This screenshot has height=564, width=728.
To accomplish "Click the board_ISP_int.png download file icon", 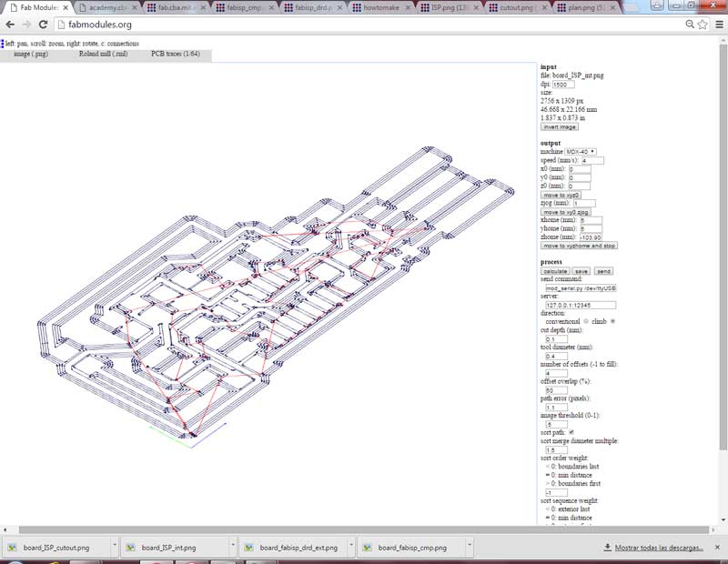I will pyautogui.click(x=130, y=548).
